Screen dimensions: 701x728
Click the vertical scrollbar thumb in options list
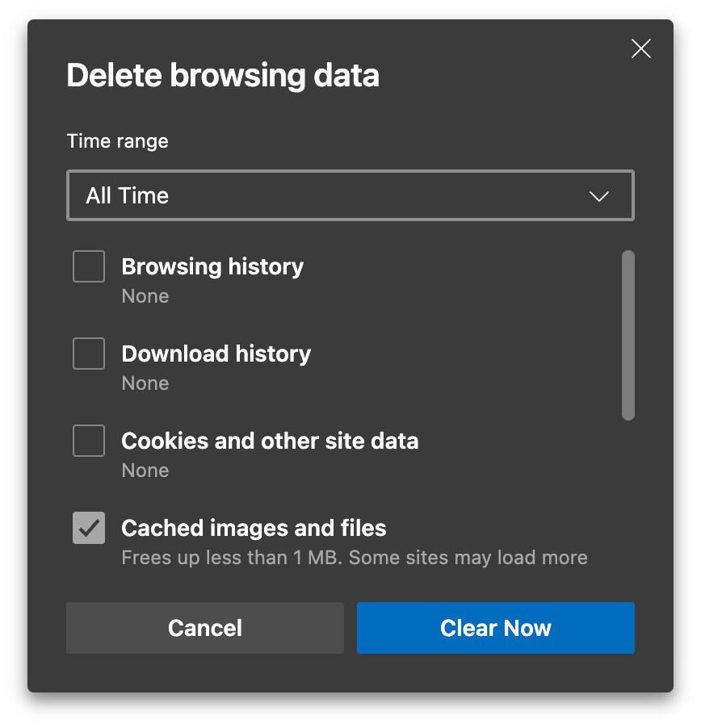[x=628, y=335]
